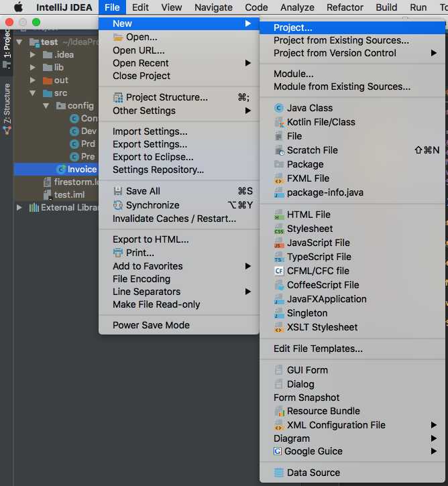448x486 pixels.
Task: Click the Kotlin File/Class icon
Action: [x=279, y=122]
